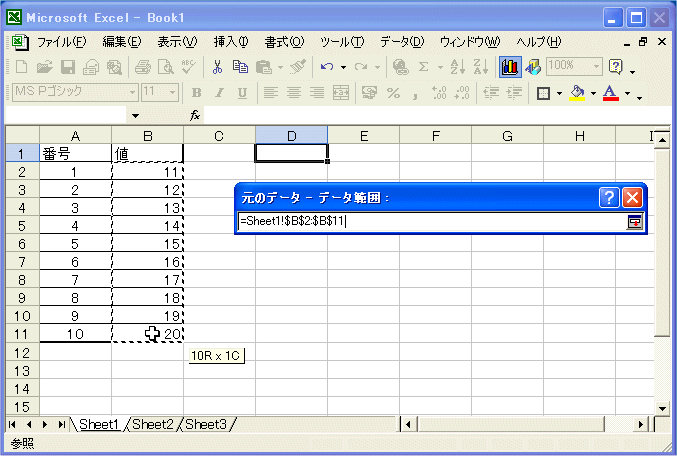This screenshot has height=456, width=677.
Task: Click the Borders icon
Action: (x=543, y=93)
